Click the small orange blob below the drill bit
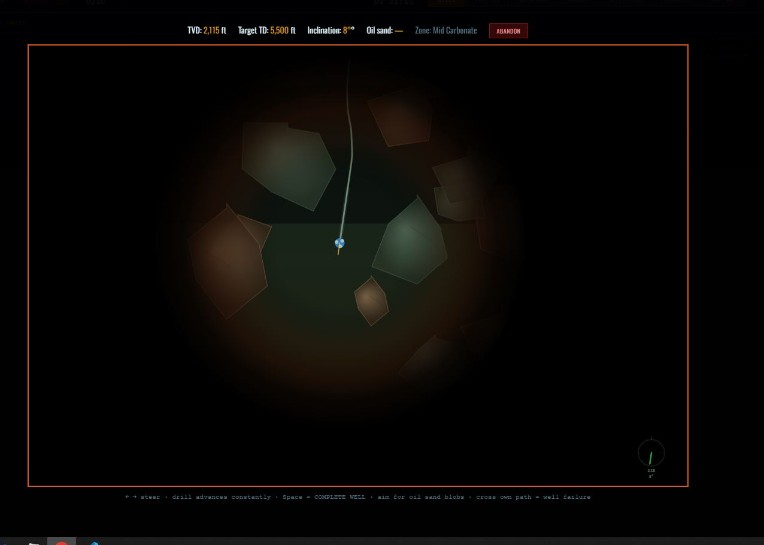This screenshot has height=545, width=764. tap(371, 301)
